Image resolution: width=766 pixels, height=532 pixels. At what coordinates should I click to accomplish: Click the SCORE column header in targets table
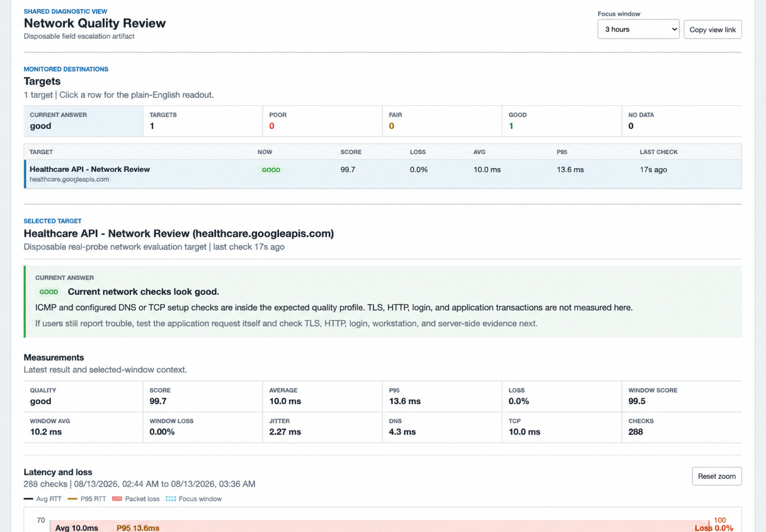pos(351,152)
